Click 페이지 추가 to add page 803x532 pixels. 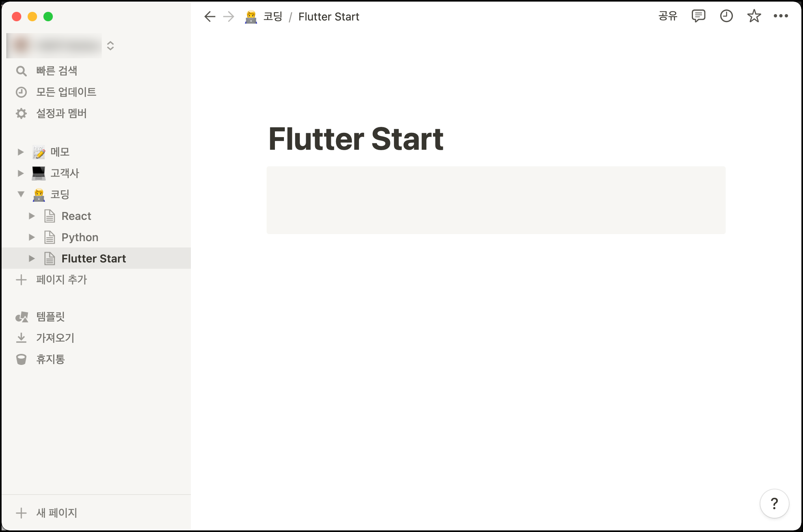coord(61,280)
